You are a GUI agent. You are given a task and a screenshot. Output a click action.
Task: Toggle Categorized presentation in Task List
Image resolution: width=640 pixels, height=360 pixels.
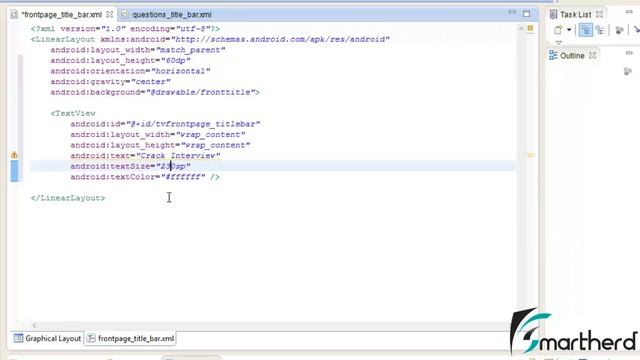(x=586, y=30)
